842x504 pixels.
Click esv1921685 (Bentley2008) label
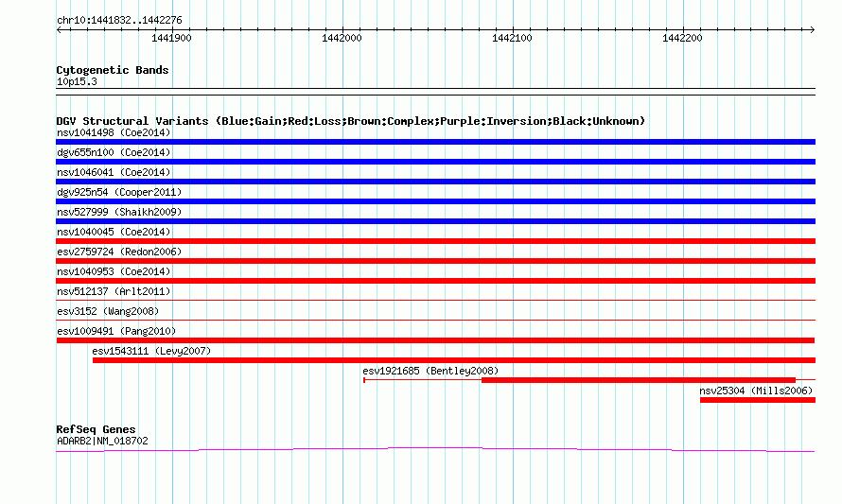click(x=430, y=371)
